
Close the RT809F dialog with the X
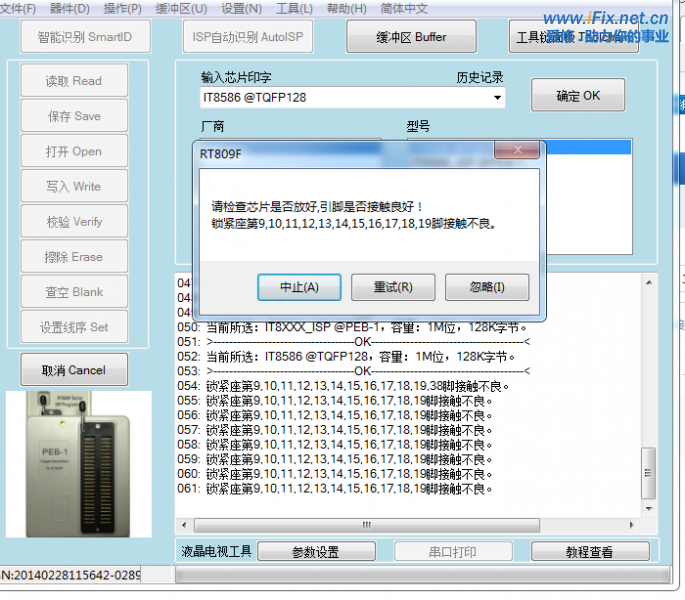[517, 150]
